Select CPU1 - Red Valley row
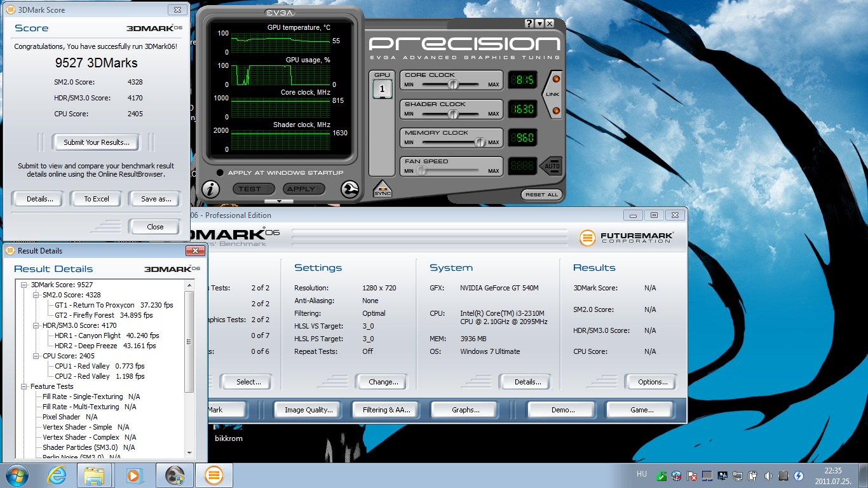 [x=100, y=366]
